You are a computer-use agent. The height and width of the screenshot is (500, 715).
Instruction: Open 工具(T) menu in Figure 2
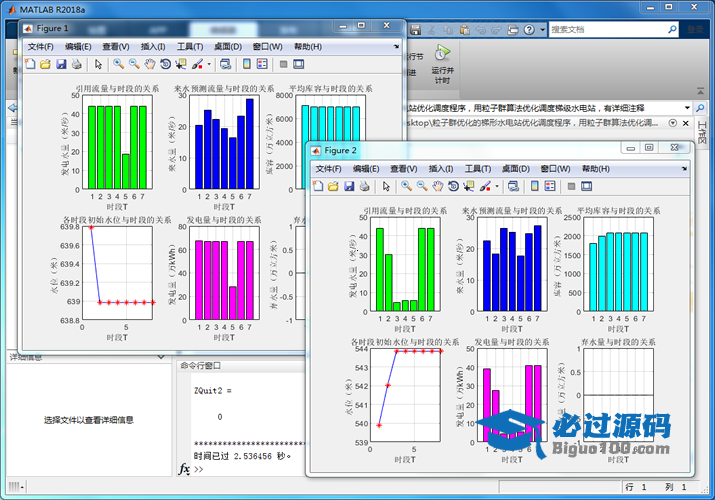[478, 169]
